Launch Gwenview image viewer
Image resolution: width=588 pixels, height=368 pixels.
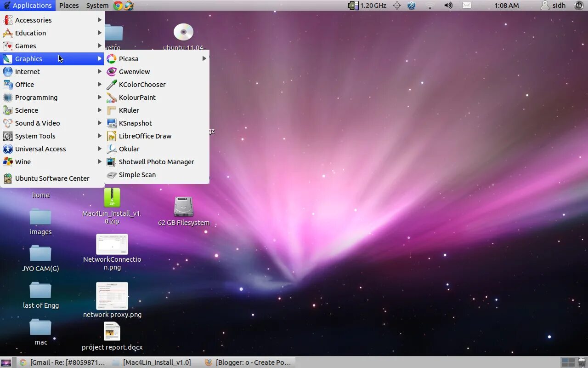[x=157, y=72]
